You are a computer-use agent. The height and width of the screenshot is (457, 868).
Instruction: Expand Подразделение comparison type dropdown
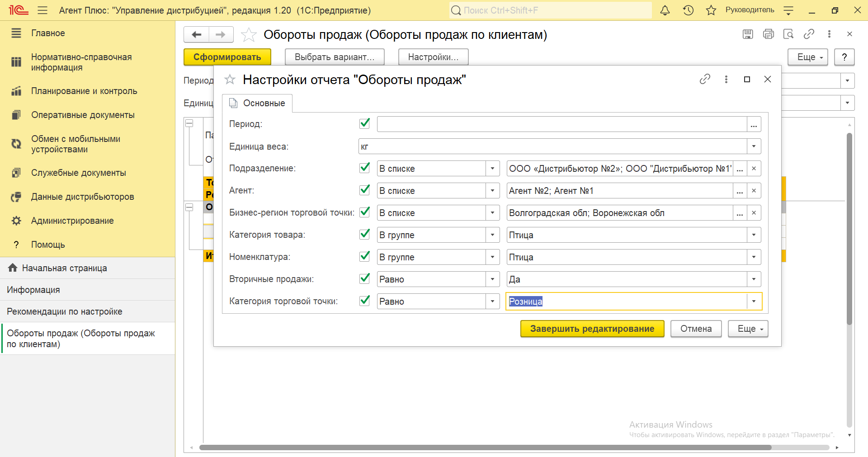coord(492,169)
